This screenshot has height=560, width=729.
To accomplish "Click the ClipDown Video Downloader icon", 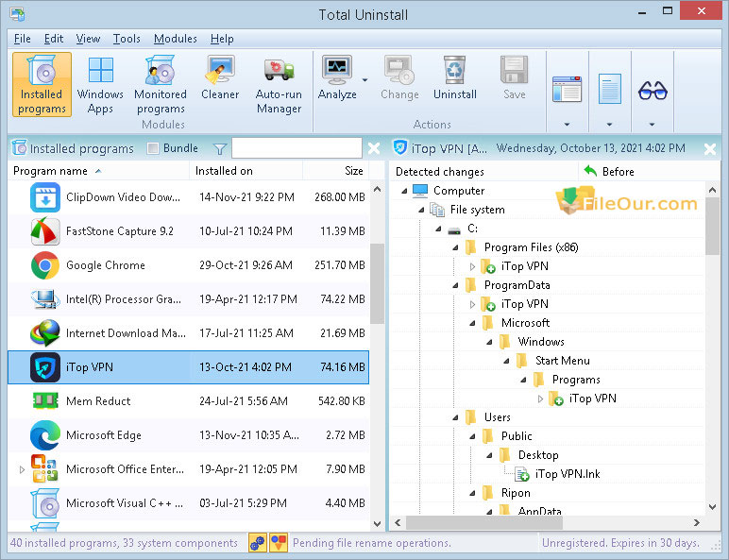I will coord(45,197).
